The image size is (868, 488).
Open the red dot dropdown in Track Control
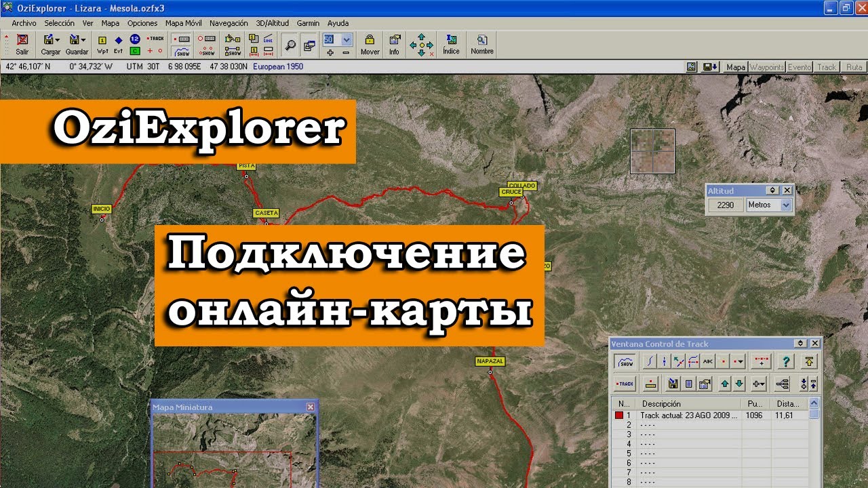(738, 362)
